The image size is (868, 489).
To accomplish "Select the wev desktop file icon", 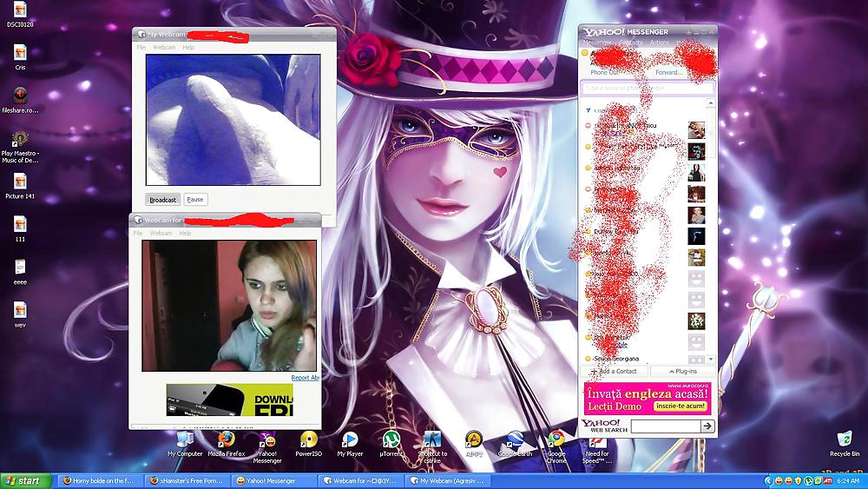I will pos(20,314).
